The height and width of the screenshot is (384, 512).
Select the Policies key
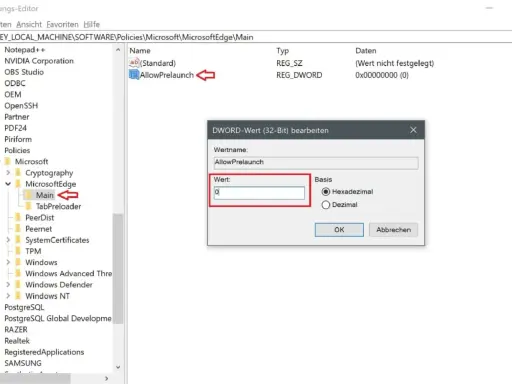point(17,150)
